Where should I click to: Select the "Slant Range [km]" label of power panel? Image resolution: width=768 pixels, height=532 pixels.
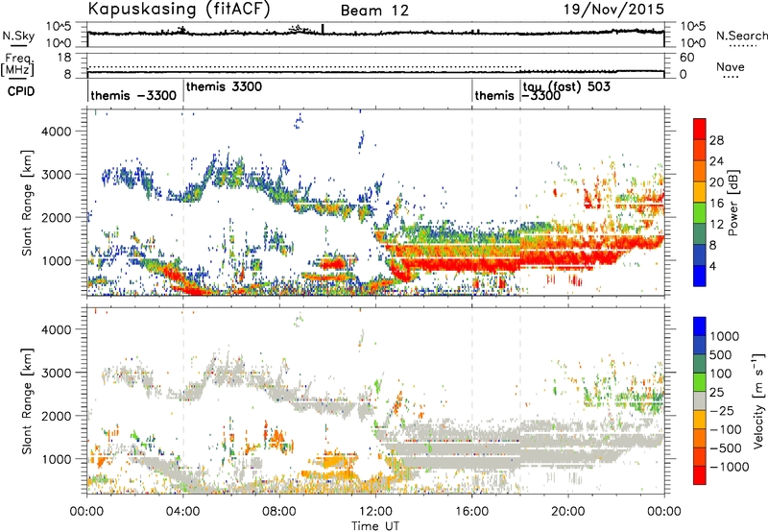[28, 203]
